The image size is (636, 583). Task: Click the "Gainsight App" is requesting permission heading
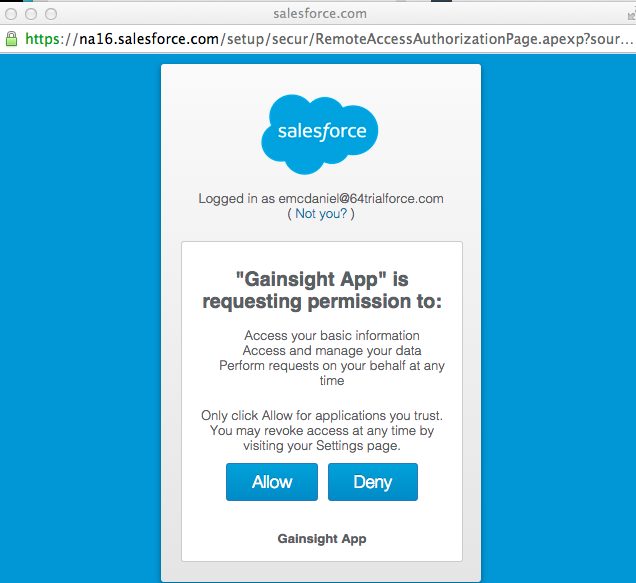pyautogui.click(x=322, y=290)
